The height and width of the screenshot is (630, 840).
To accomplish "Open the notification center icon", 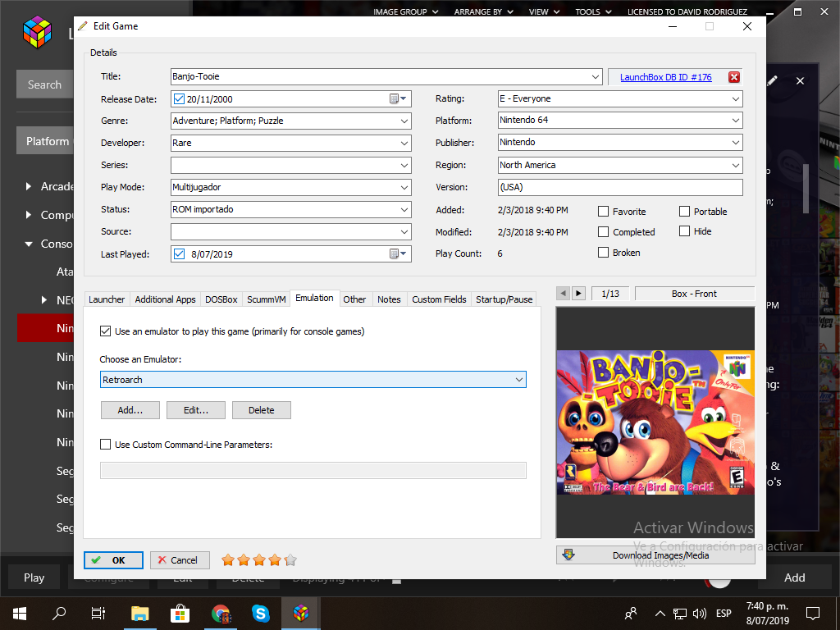I will [813, 613].
